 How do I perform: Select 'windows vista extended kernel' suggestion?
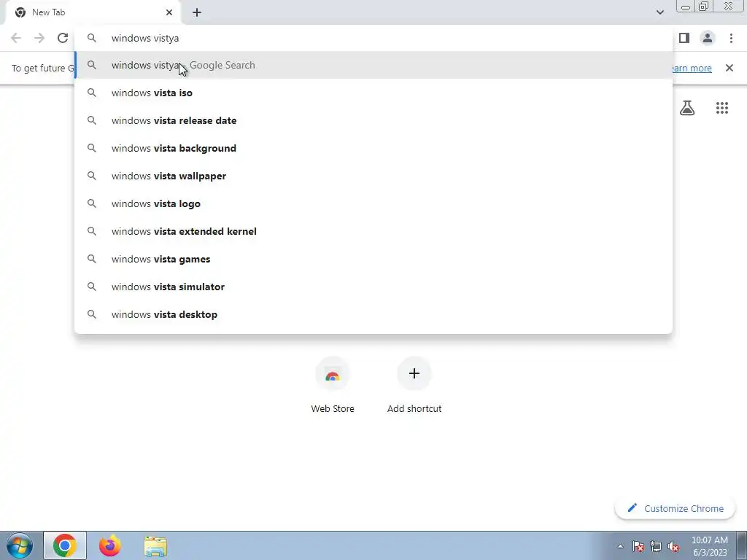[373, 231]
